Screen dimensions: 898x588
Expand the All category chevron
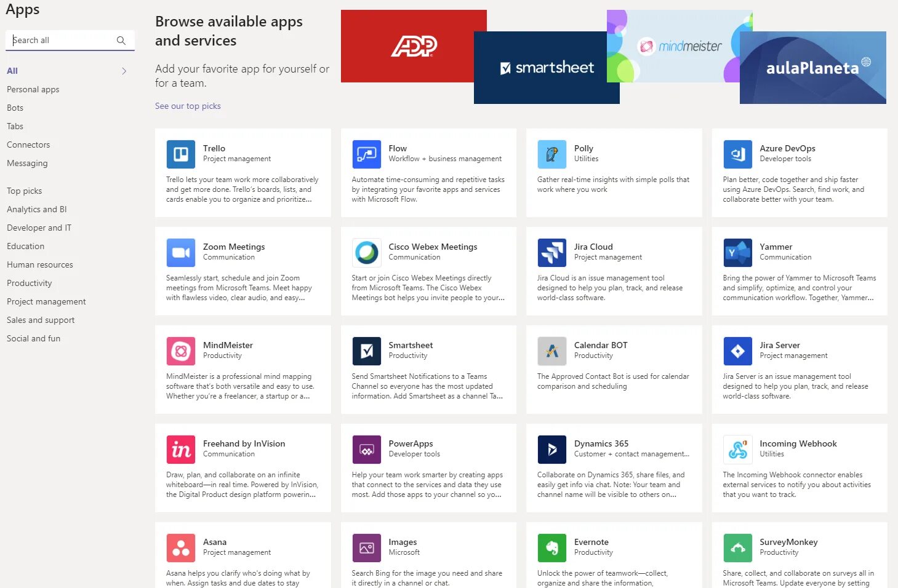(124, 71)
